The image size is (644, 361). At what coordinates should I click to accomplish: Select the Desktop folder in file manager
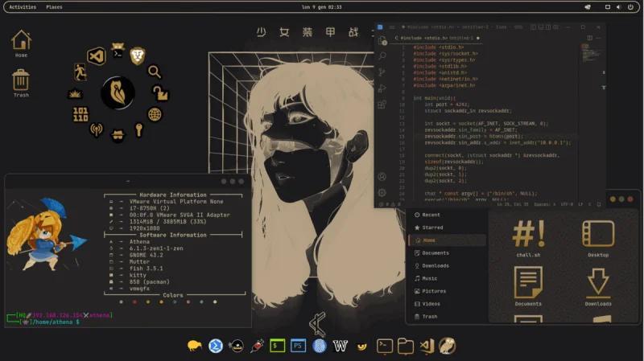pyautogui.click(x=598, y=238)
